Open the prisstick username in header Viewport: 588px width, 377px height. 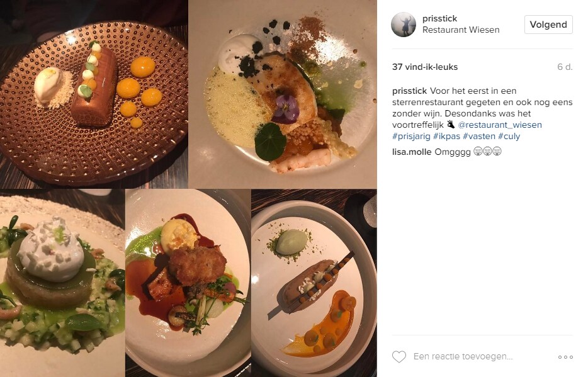point(439,18)
